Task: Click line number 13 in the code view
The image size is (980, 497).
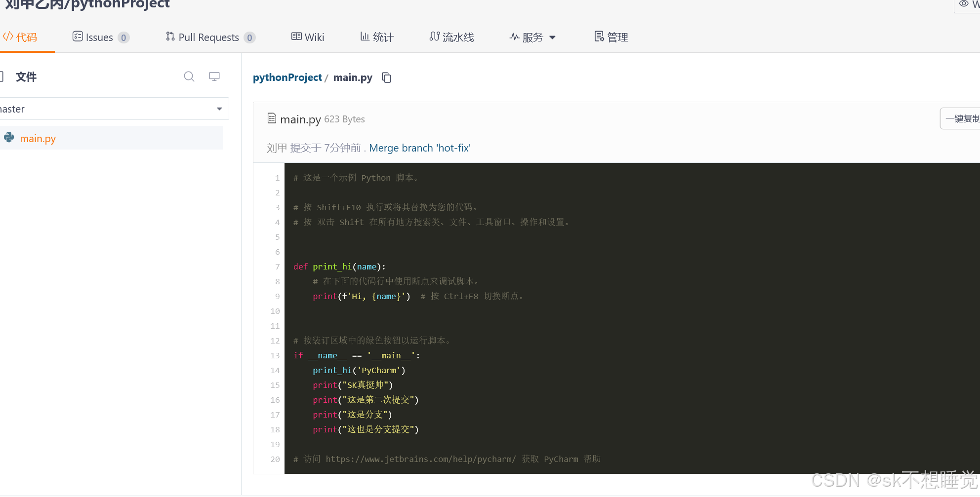Action: pos(275,355)
